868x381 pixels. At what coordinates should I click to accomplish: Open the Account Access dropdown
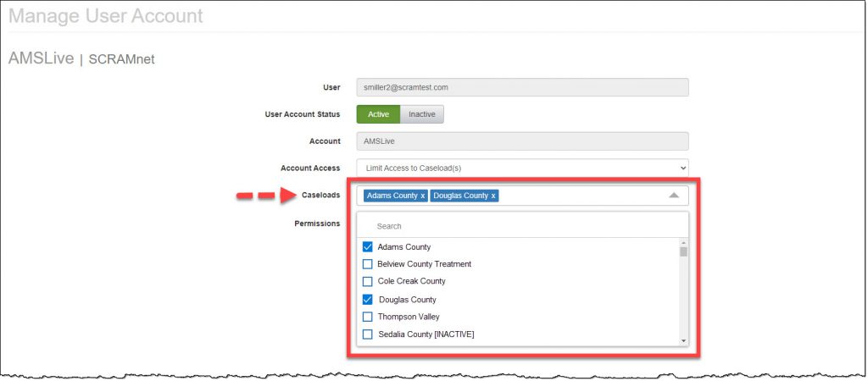click(x=522, y=168)
